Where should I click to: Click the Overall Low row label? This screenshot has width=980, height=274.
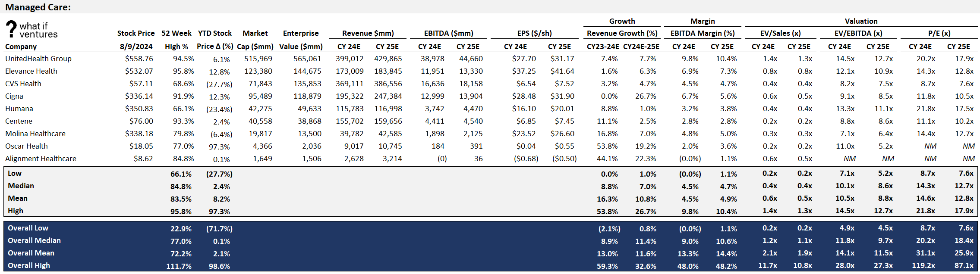(x=28, y=228)
